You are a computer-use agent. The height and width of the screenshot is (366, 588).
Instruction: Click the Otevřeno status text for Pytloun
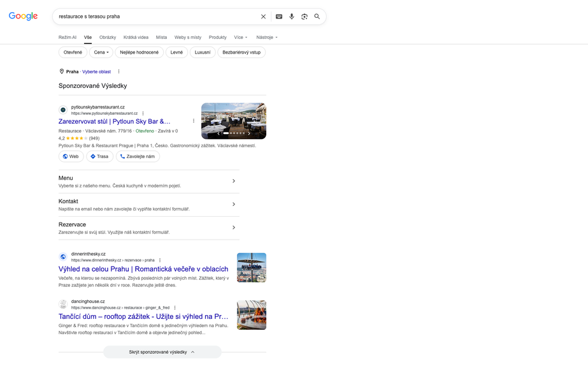pos(145,131)
